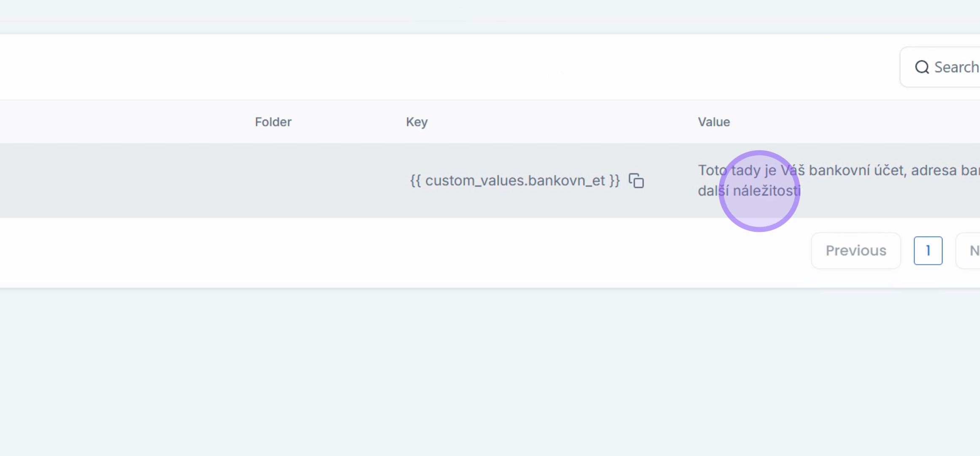980x456 pixels.
Task: Copy the custom_values.bankovn_et key to clipboard
Action: pyautogui.click(x=636, y=181)
